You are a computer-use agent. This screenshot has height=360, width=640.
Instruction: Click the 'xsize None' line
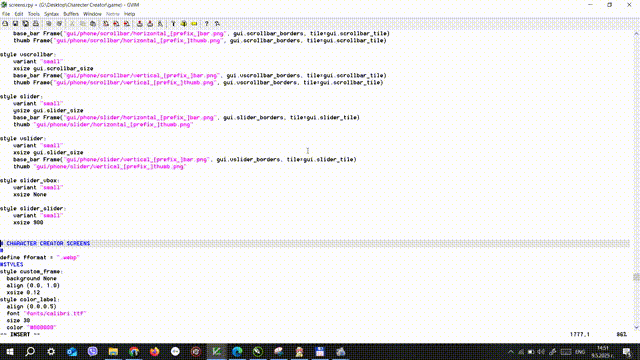[x=30, y=194]
